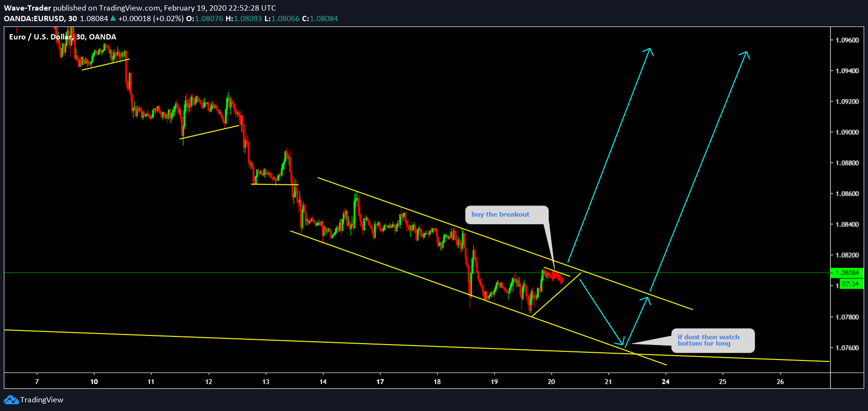868x411 pixels.
Task: Click date label 12 on time axis
Action: [209, 382]
